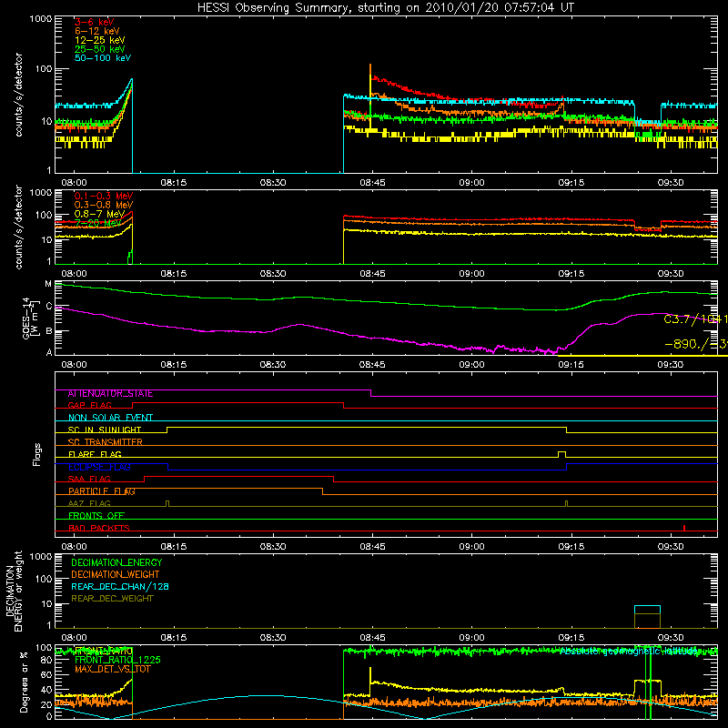The height and width of the screenshot is (728, 728).
Task: Choose the 0.8-7 MeV legend entry
Action: pos(99,214)
